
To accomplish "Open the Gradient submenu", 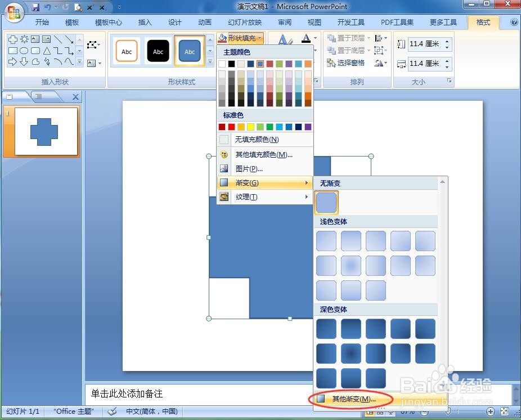I will tap(265, 182).
